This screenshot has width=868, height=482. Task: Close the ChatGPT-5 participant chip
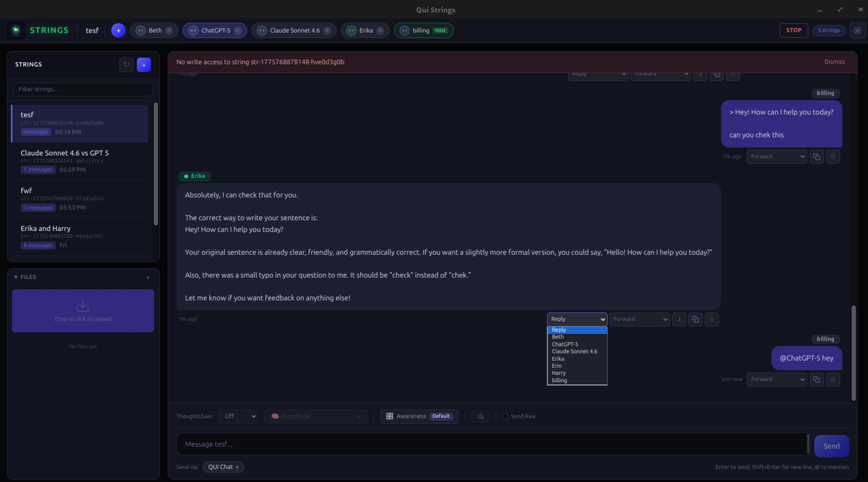pyautogui.click(x=237, y=30)
